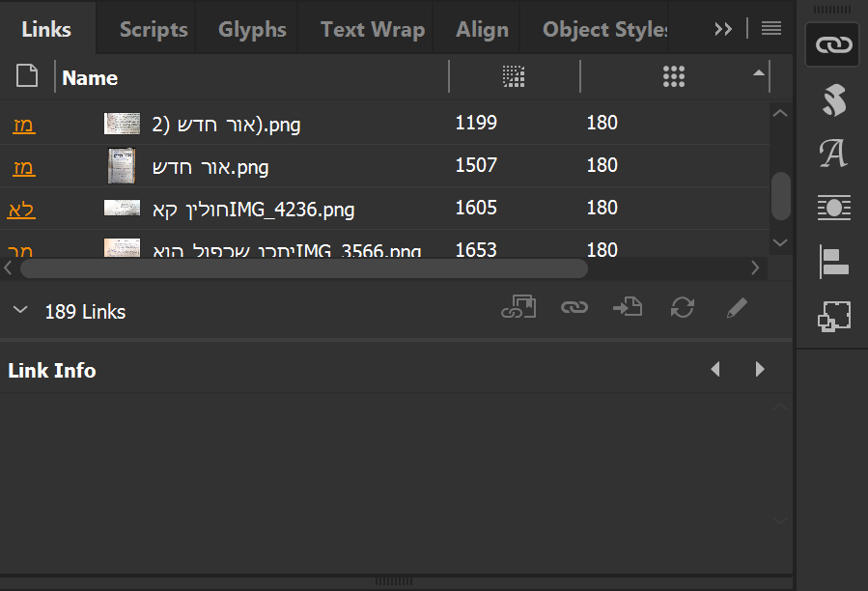Click the Relink chain icon
This screenshot has height=591, width=868.
coord(574,309)
